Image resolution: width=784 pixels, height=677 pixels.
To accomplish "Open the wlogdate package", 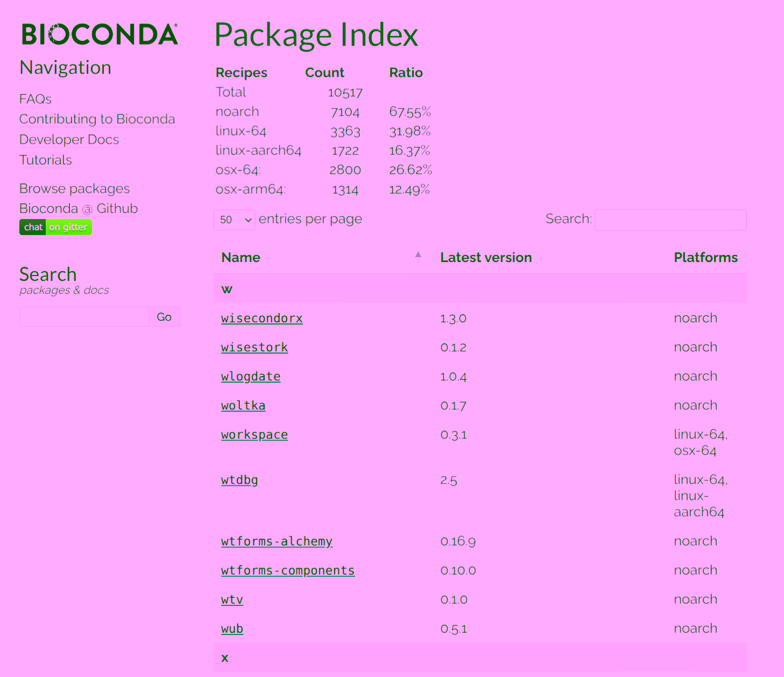I will click(251, 376).
